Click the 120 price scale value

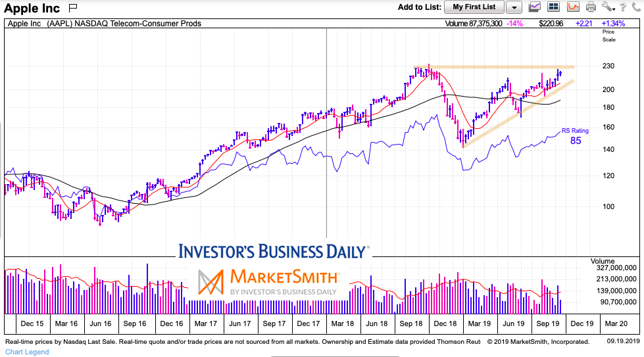608,176
